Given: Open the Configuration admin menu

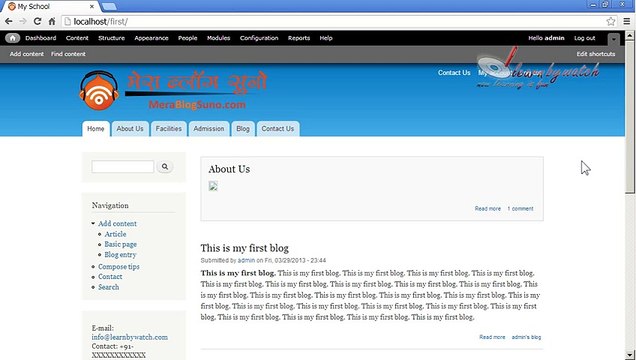Looking at the screenshot, I should click(x=259, y=38).
